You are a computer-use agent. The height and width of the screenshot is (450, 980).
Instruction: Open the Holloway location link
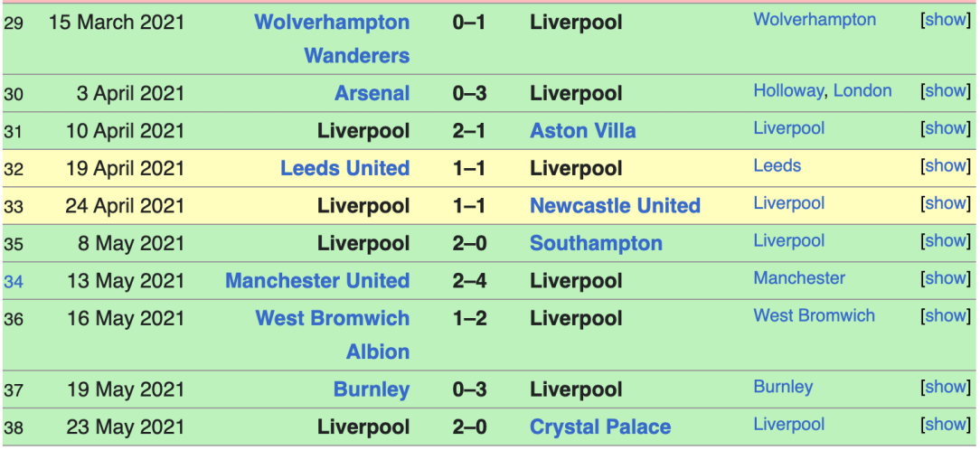tap(788, 90)
